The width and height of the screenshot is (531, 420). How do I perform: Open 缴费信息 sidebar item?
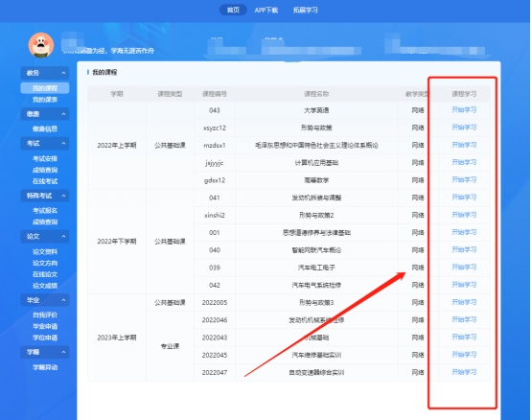(45, 128)
